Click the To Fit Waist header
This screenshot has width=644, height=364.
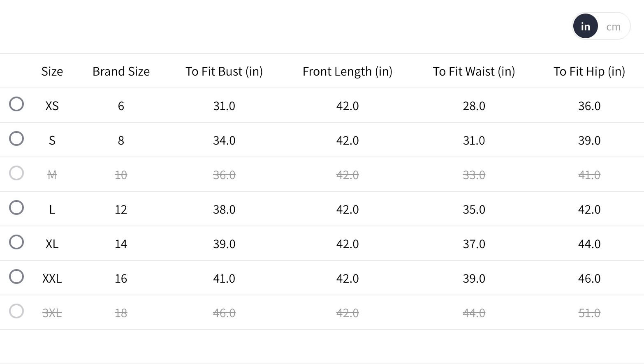[x=474, y=71]
